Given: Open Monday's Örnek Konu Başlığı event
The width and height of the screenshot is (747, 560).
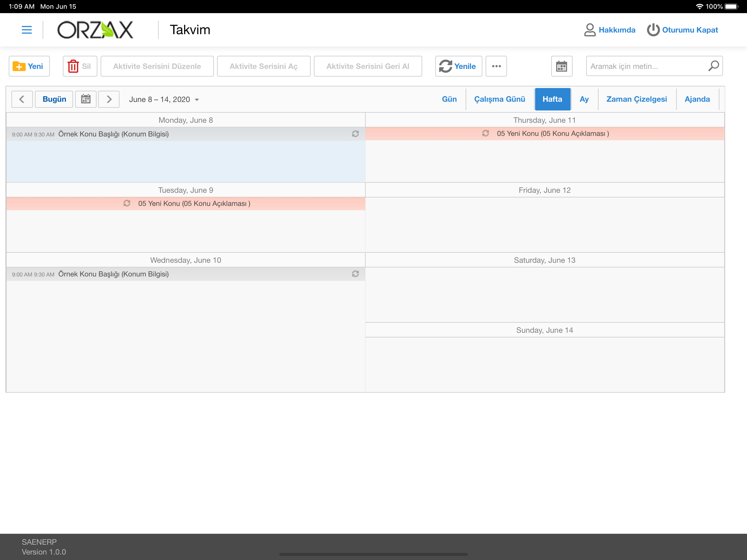Looking at the screenshot, I should click(186, 134).
